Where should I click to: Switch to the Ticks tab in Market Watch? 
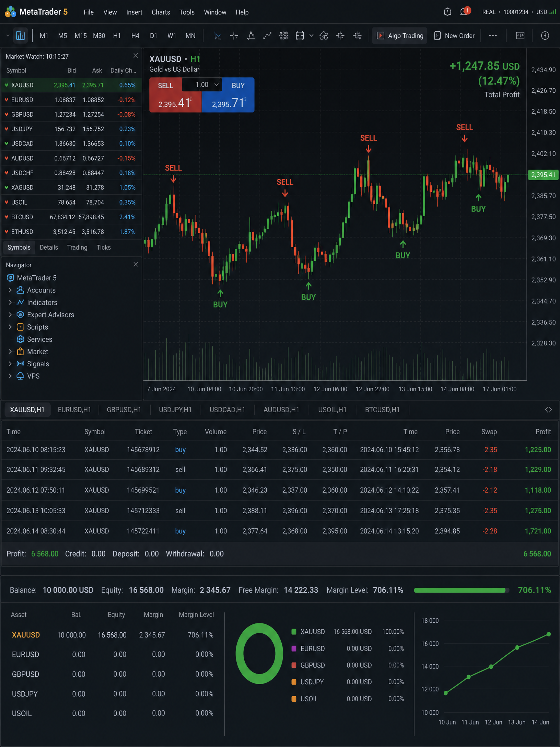tap(104, 248)
